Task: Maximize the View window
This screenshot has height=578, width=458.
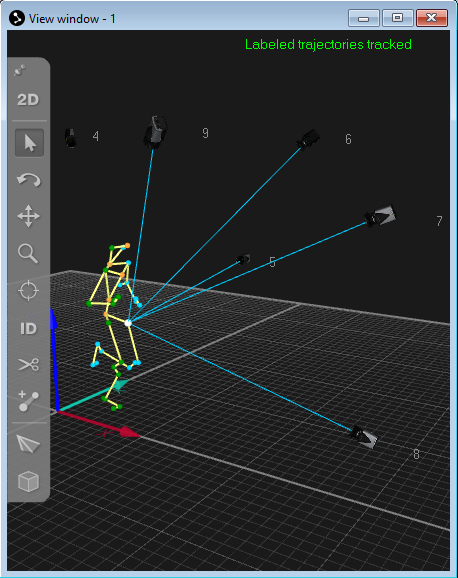Action: 397,18
